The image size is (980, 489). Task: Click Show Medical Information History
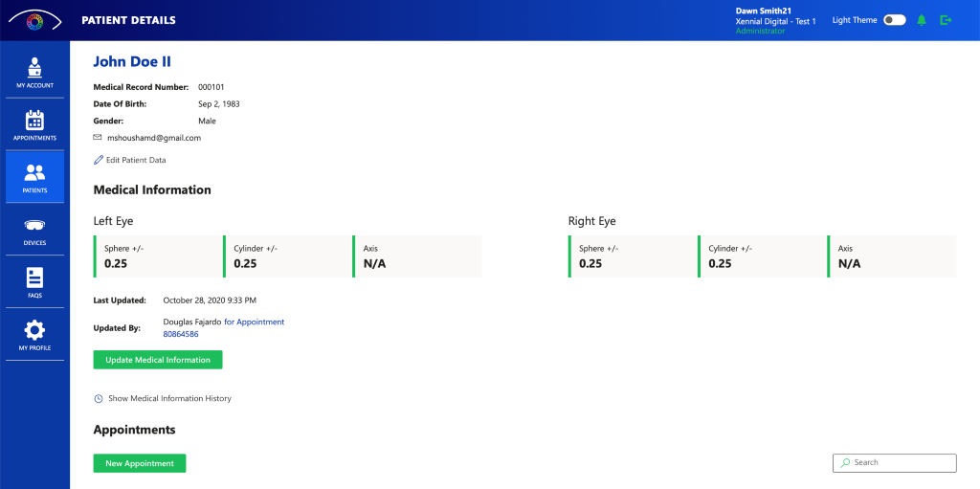[x=169, y=398]
